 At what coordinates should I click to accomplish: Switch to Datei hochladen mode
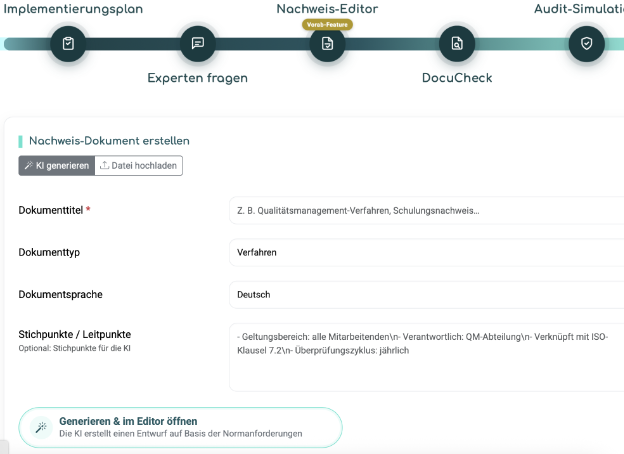[138, 166]
